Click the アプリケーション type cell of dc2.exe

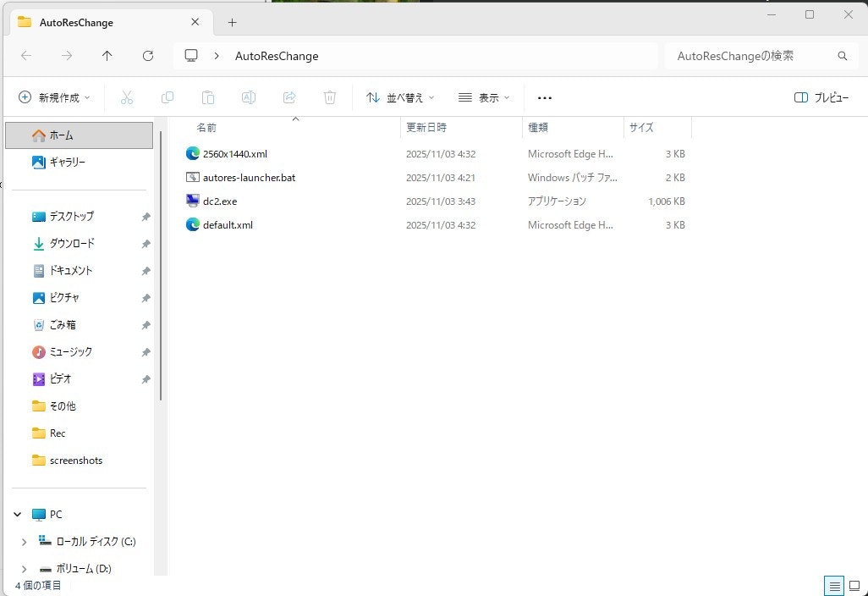557,201
